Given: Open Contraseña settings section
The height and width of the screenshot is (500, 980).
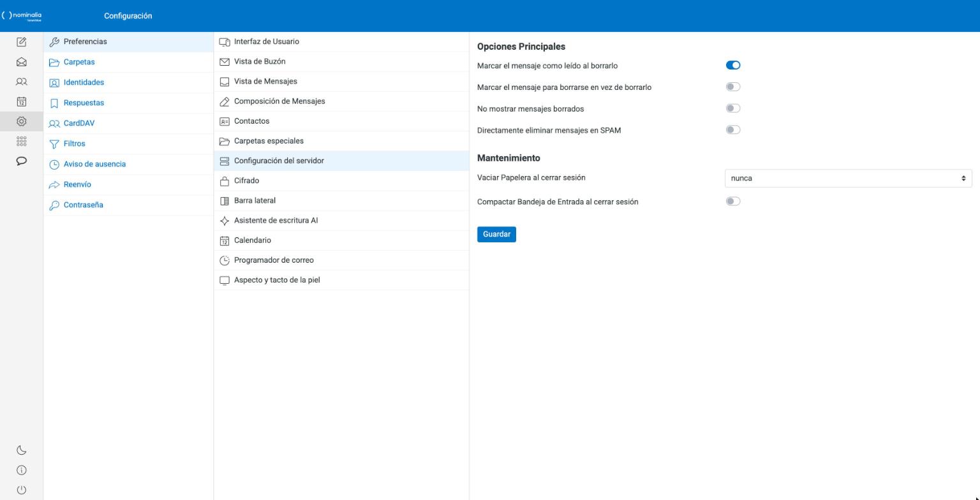Looking at the screenshot, I should 128,205.
